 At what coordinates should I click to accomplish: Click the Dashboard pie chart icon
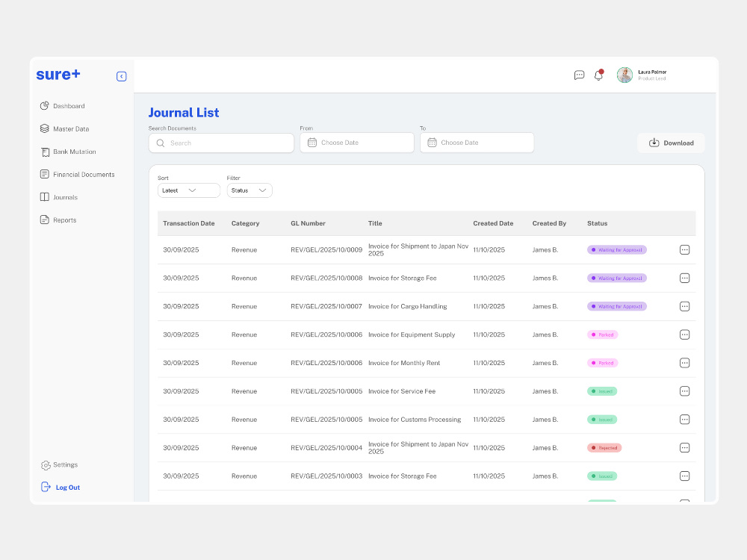coord(44,106)
